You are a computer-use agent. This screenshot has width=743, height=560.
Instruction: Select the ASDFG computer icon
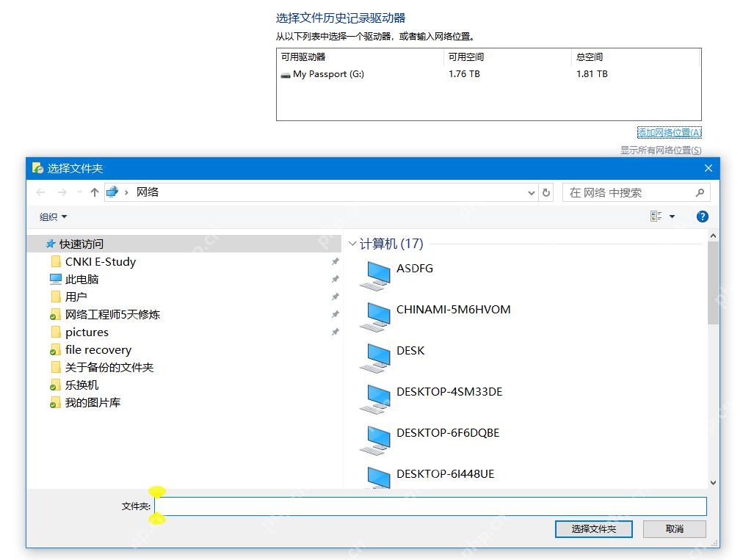(375, 276)
